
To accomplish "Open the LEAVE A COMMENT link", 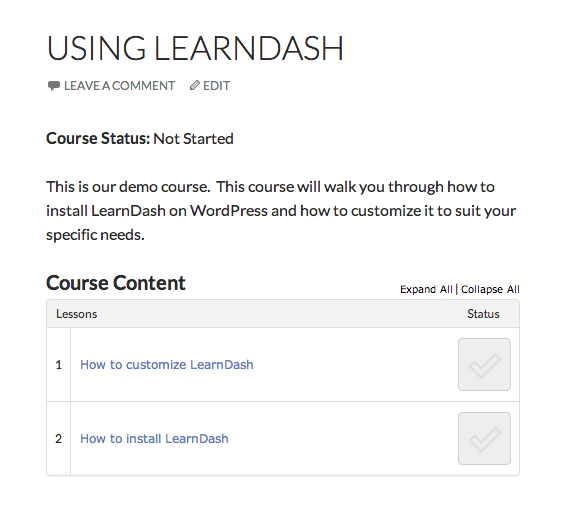I will pyautogui.click(x=119, y=86).
